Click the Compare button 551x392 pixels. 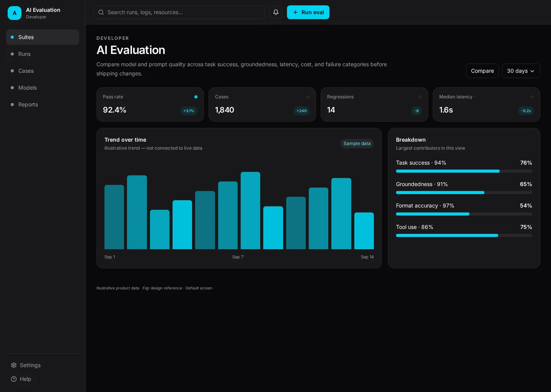click(482, 71)
